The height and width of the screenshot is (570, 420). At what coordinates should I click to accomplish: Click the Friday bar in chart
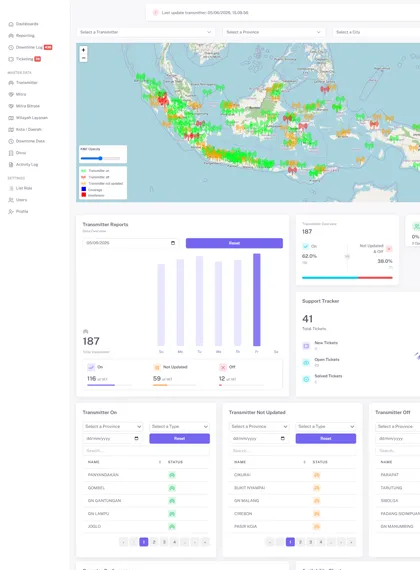pyautogui.click(x=257, y=300)
